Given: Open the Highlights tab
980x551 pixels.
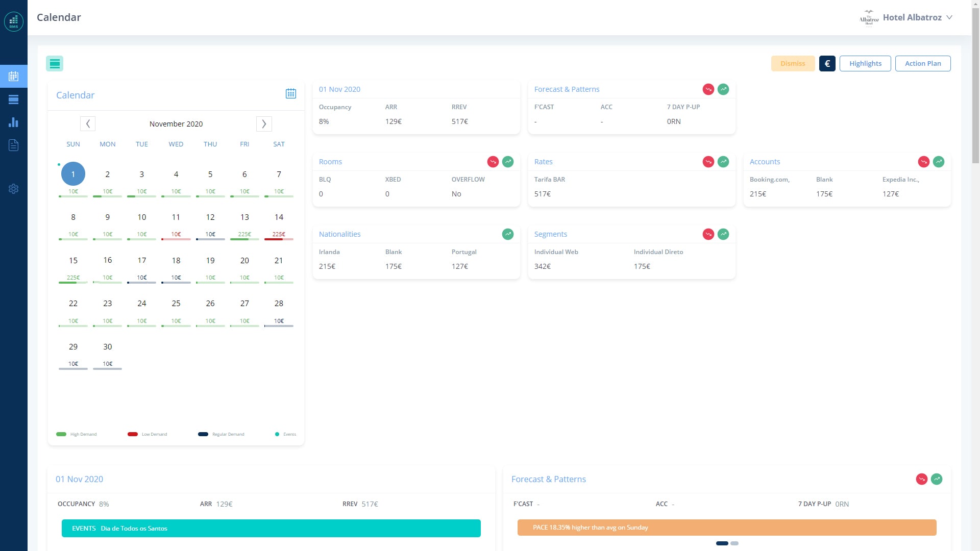Looking at the screenshot, I should [865, 64].
